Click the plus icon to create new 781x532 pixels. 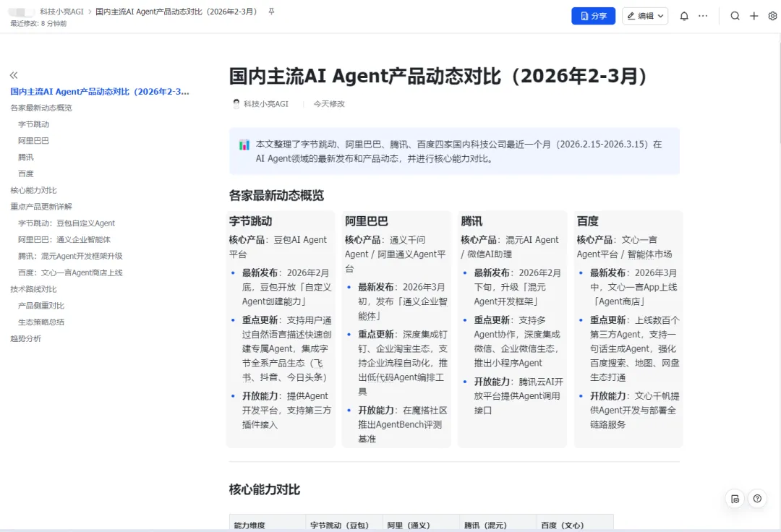[x=754, y=16]
